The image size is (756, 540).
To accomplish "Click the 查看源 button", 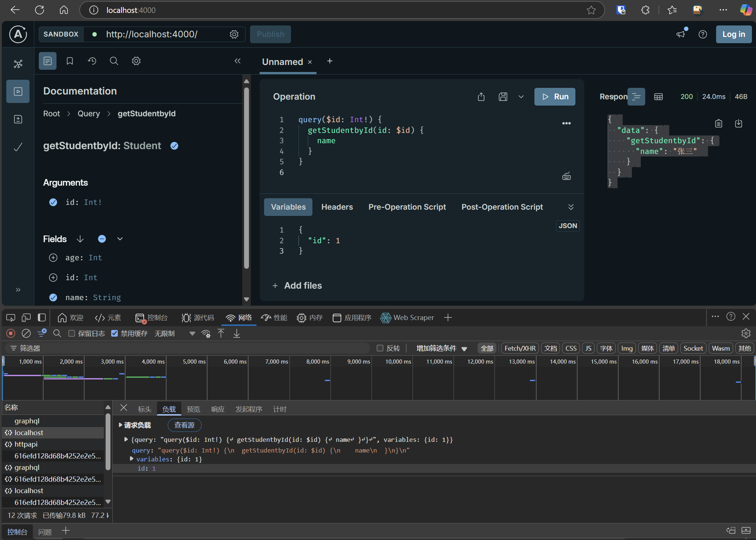I will [184, 425].
